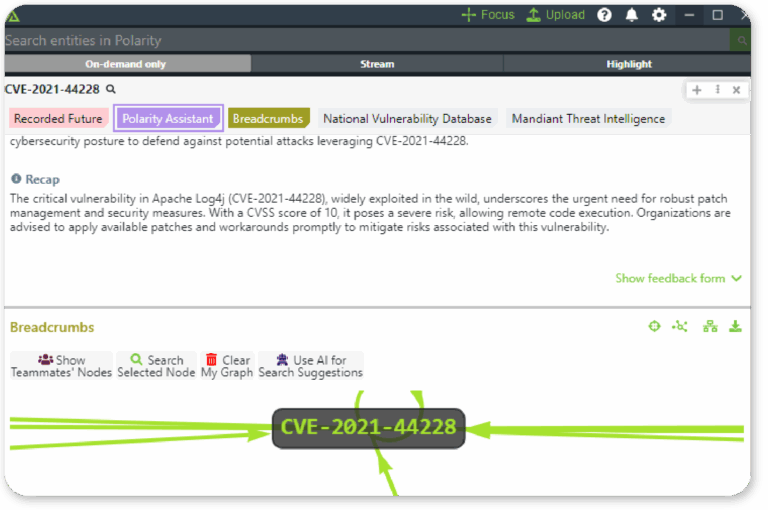Open the settings gear icon
The image size is (768, 510).
click(x=659, y=15)
